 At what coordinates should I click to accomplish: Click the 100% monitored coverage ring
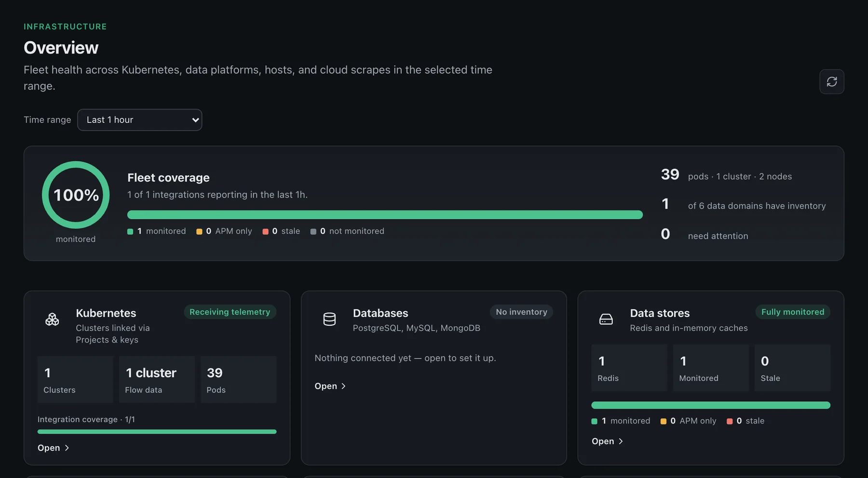click(76, 195)
